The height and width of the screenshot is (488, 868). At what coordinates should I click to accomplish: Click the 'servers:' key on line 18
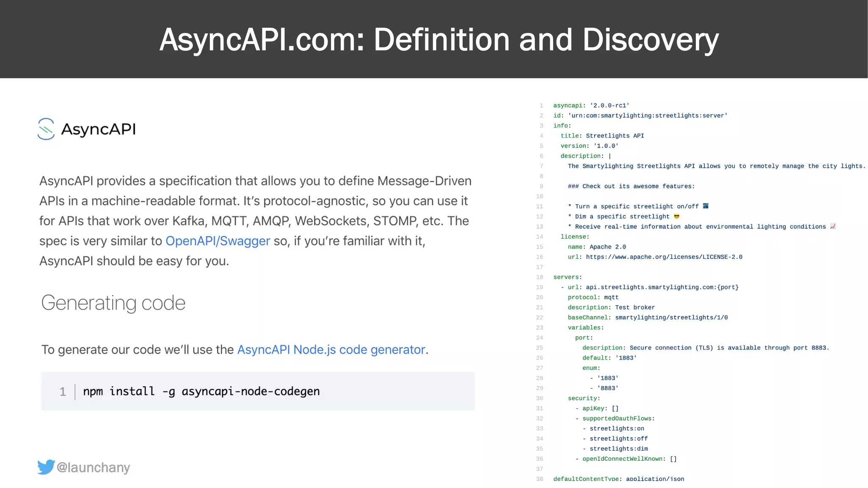pyautogui.click(x=568, y=277)
